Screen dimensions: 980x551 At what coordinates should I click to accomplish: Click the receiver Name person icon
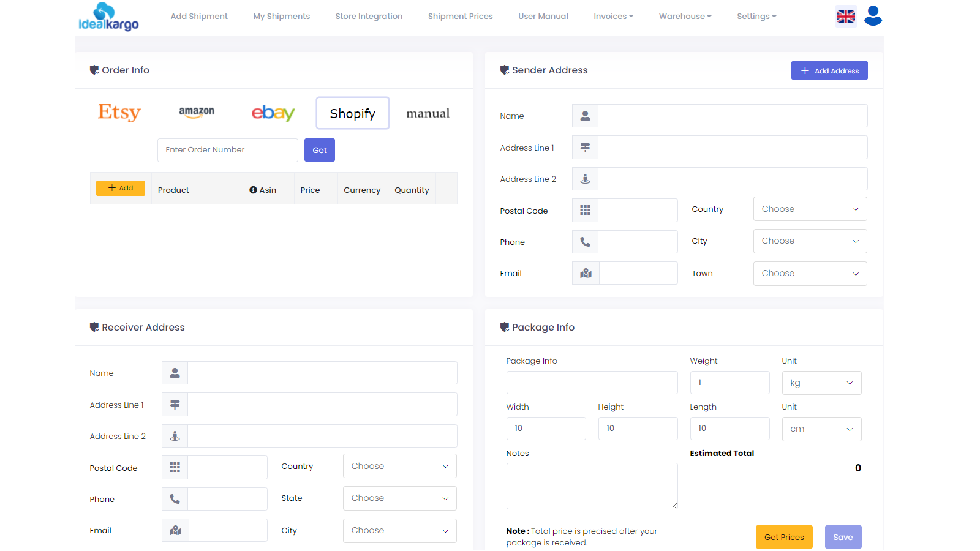(175, 373)
